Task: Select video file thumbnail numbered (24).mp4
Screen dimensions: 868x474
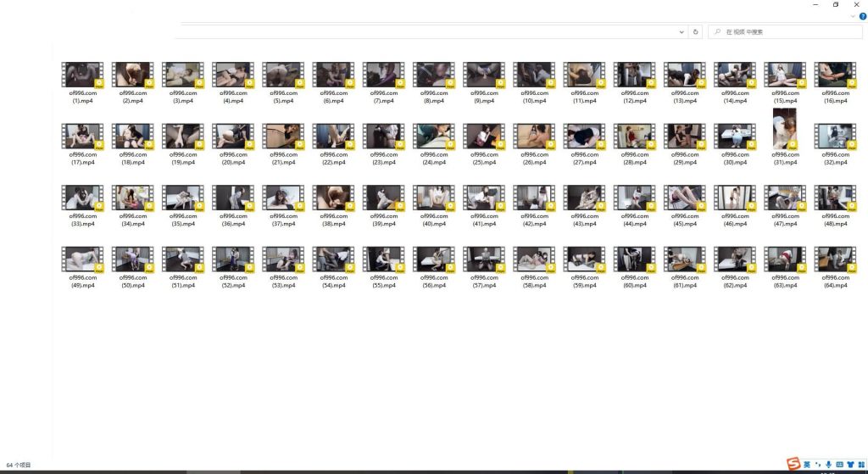Action: point(433,137)
